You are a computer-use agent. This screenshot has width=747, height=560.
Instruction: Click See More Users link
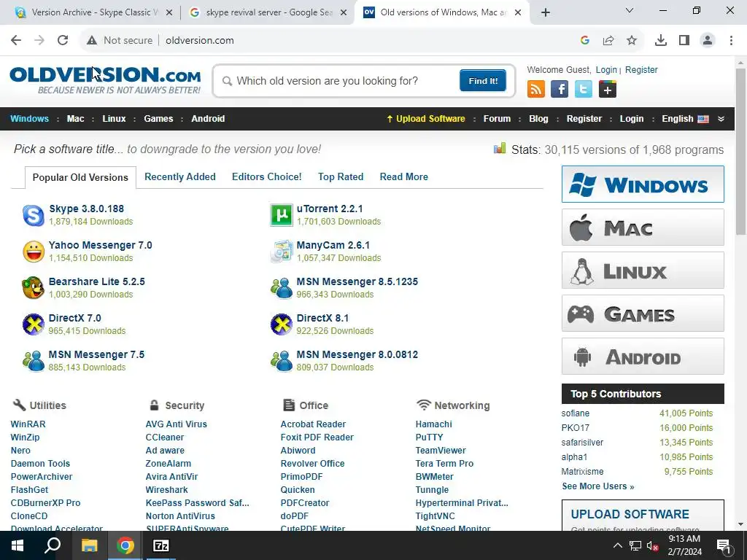pyautogui.click(x=598, y=486)
